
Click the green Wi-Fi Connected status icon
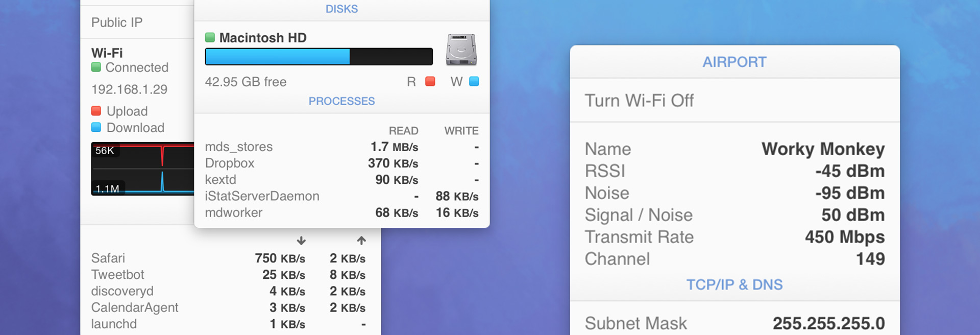point(96,67)
